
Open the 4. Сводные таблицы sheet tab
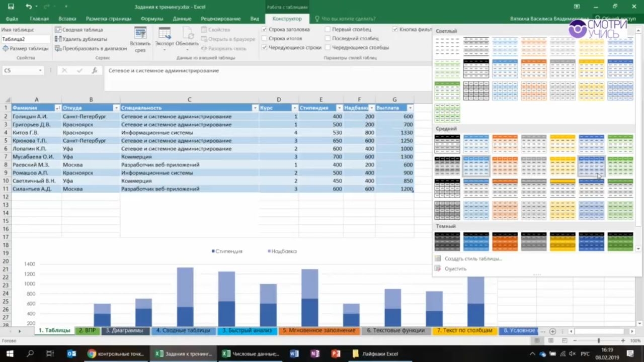click(183, 331)
